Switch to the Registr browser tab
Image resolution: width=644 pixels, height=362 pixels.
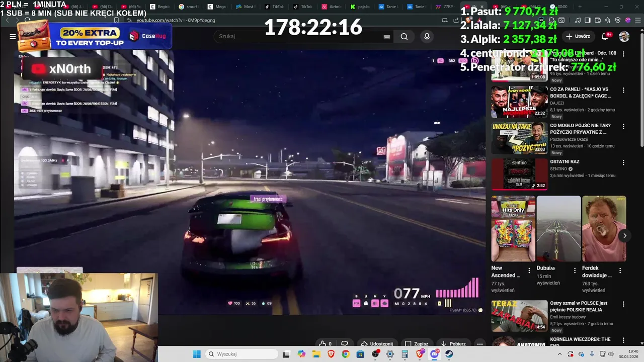161,7
